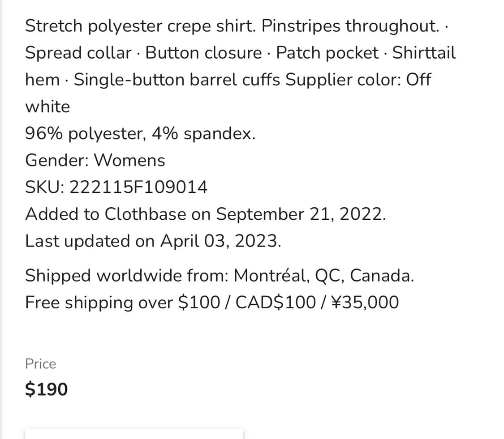Click the word "Clothbase"

click(145, 214)
